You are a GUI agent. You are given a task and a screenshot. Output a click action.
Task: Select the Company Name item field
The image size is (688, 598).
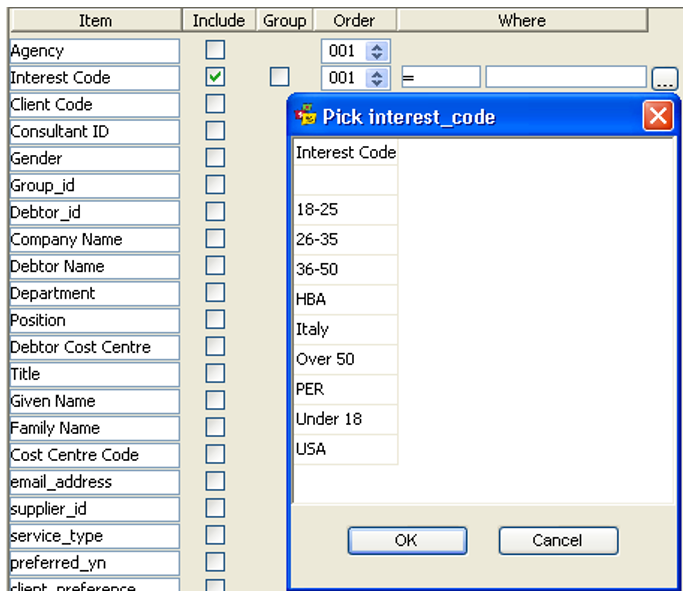click(x=95, y=240)
